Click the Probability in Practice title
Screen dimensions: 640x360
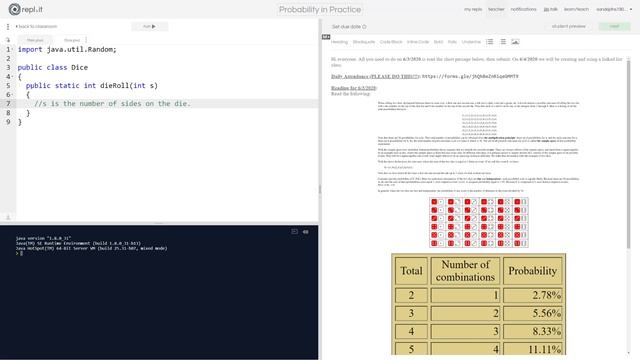(x=320, y=9)
